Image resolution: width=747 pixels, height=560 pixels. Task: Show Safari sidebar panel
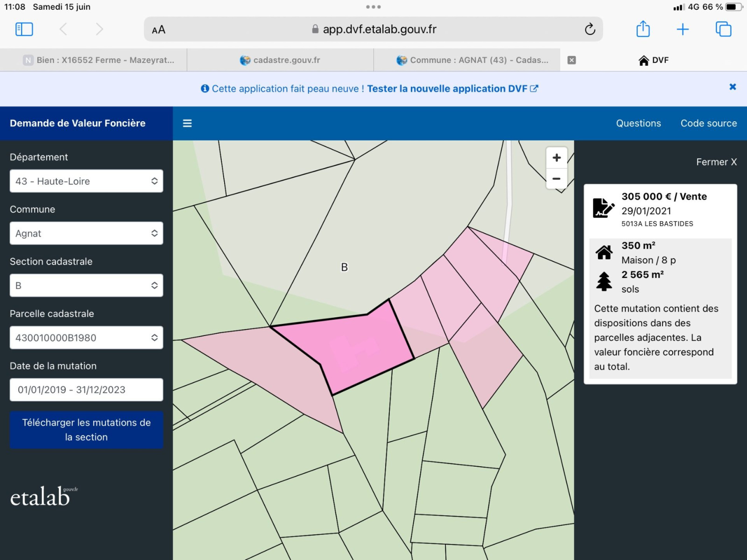pyautogui.click(x=24, y=29)
